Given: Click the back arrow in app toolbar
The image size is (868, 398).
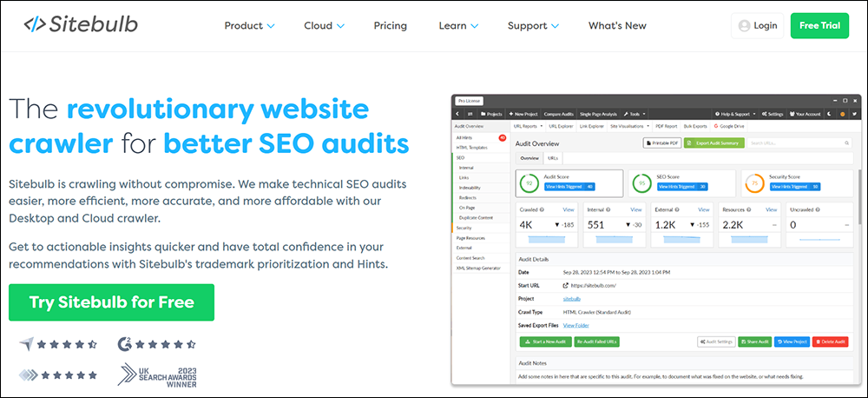Looking at the screenshot, I should click(457, 114).
